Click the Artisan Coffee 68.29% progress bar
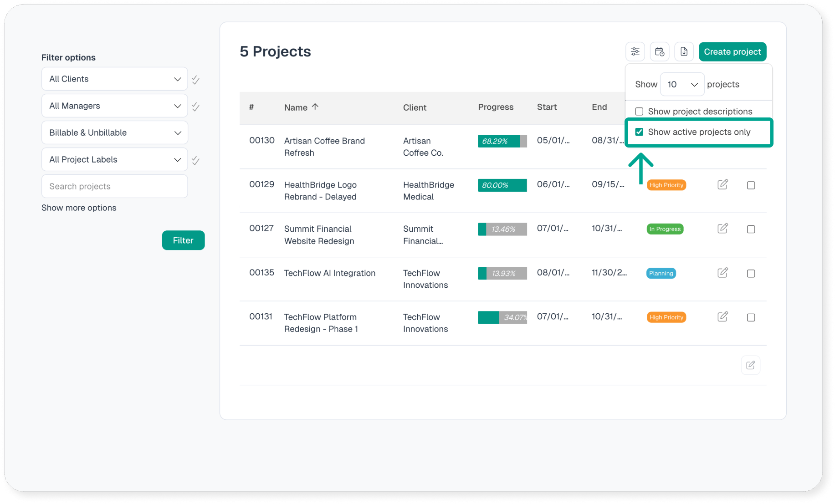 click(x=502, y=141)
